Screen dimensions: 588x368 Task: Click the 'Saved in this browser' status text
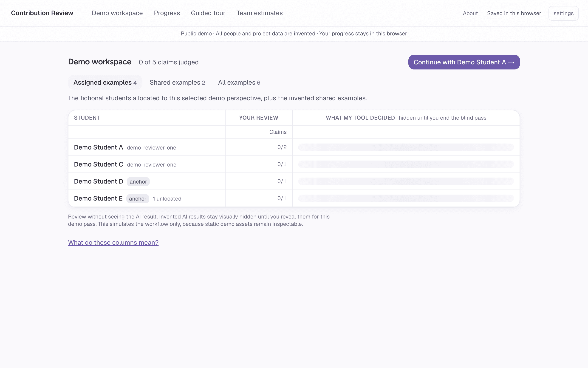pos(514,13)
